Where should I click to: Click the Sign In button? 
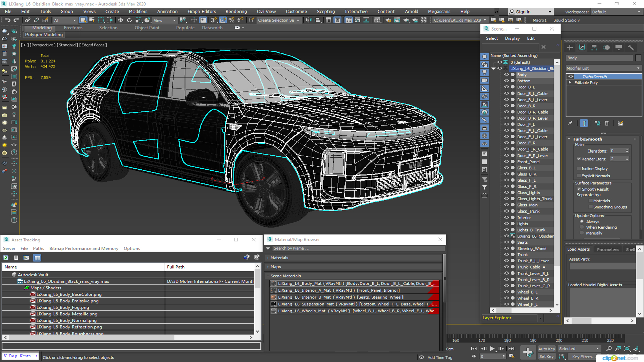(531, 12)
